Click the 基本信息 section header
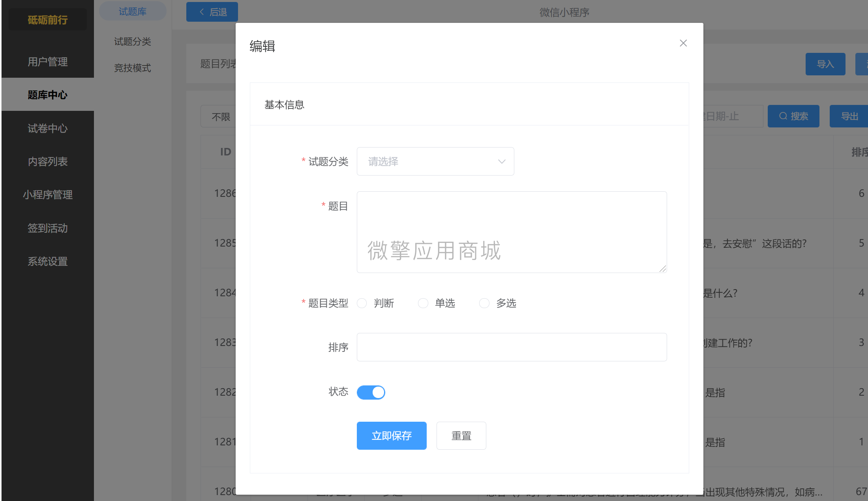Image resolution: width=868 pixels, height=501 pixels. click(284, 105)
